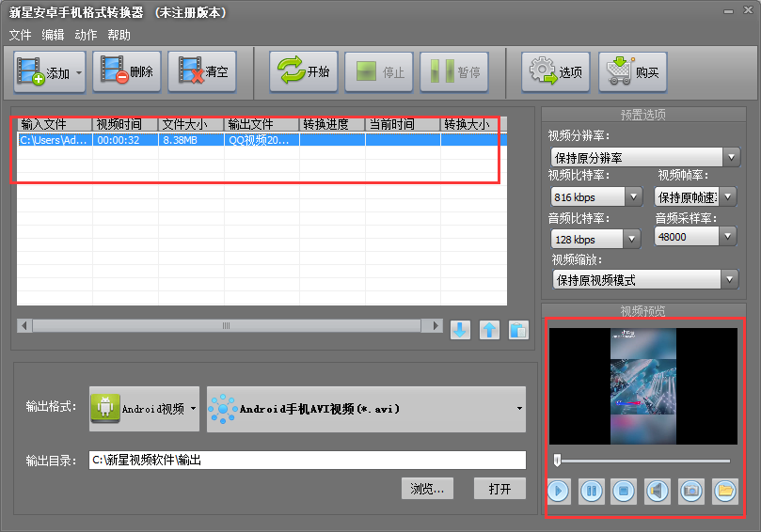Open the 添加 button's dropdown arrow
The width and height of the screenshot is (761, 532).
(79, 72)
